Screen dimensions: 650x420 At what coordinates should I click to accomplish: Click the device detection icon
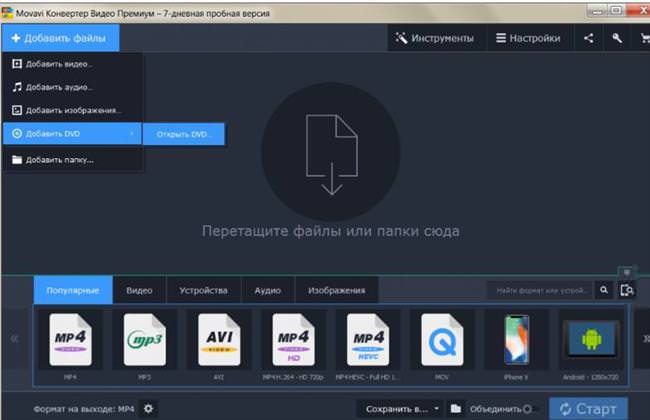[627, 290]
